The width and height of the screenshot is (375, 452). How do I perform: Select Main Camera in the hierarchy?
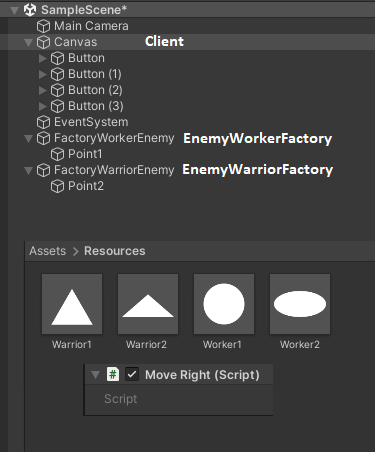91,26
